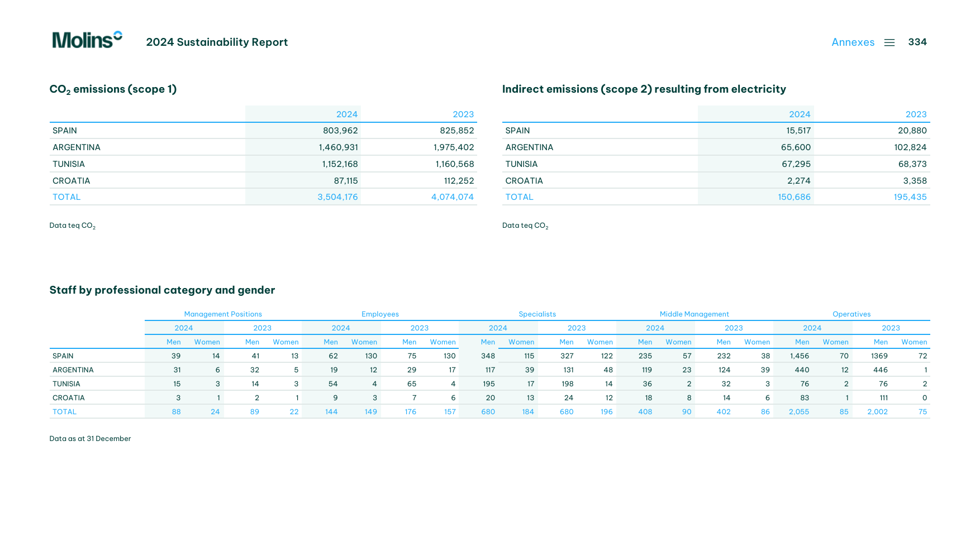Open the Annexes section link

tap(853, 42)
